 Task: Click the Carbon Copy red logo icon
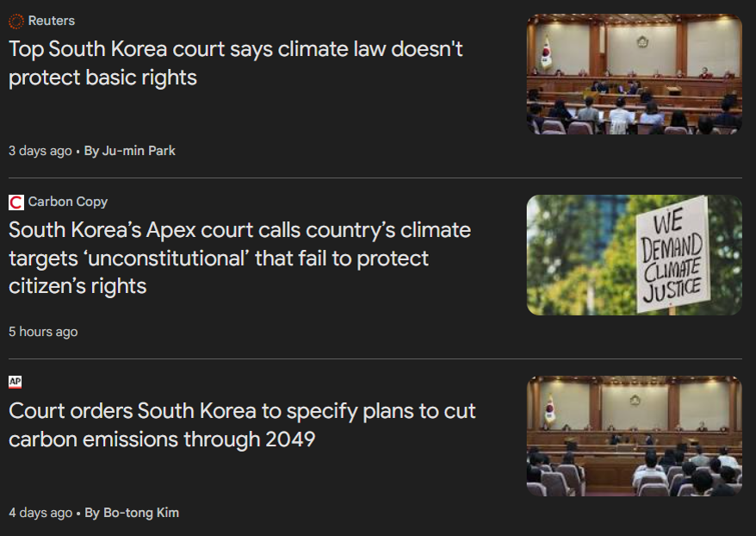[15, 203]
